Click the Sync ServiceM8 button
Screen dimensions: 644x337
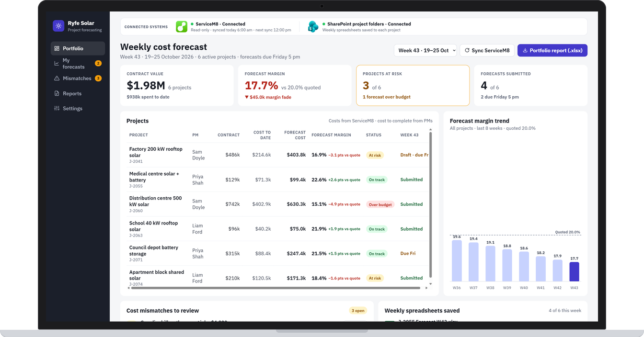pyautogui.click(x=487, y=50)
